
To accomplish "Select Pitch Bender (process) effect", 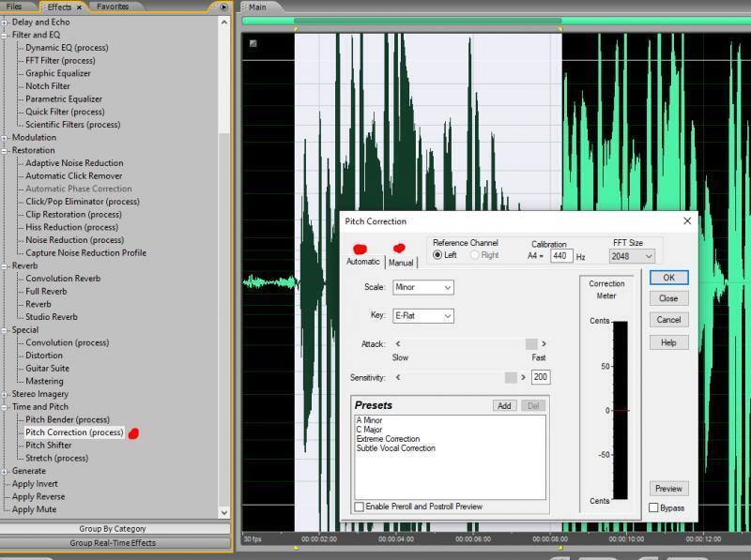I will pyautogui.click(x=68, y=419).
